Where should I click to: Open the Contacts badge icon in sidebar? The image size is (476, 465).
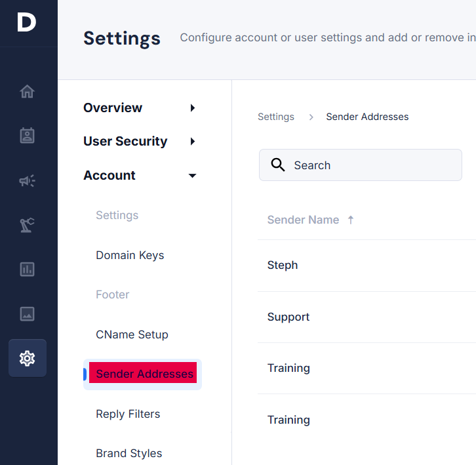pyautogui.click(x=27, y=136)
